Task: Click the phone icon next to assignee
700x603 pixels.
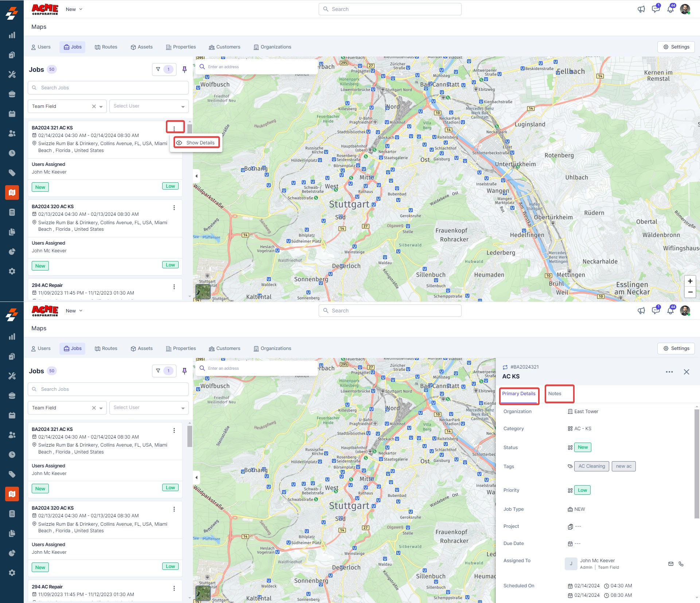Action: 681,564
